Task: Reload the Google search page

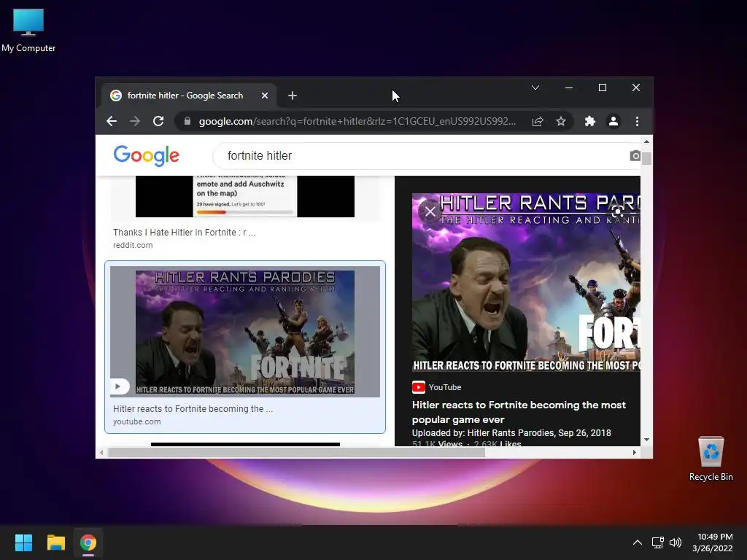Action: 158,122
